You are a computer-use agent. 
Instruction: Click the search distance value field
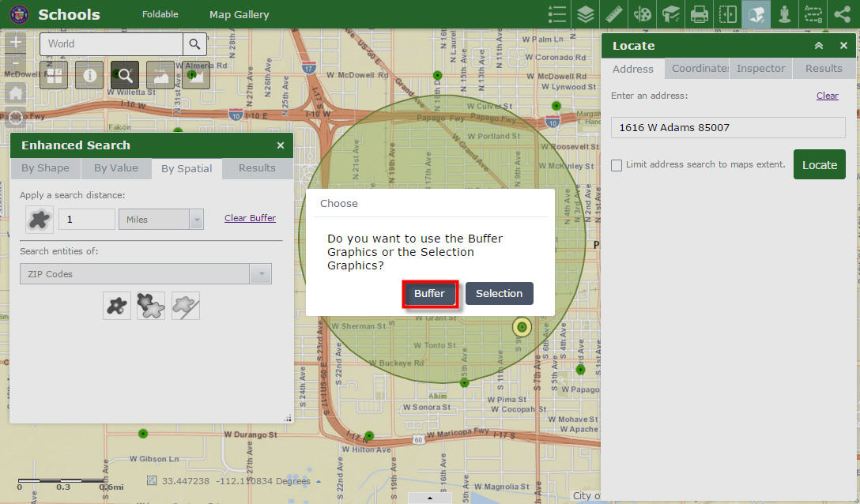click(x=87, y=220)
